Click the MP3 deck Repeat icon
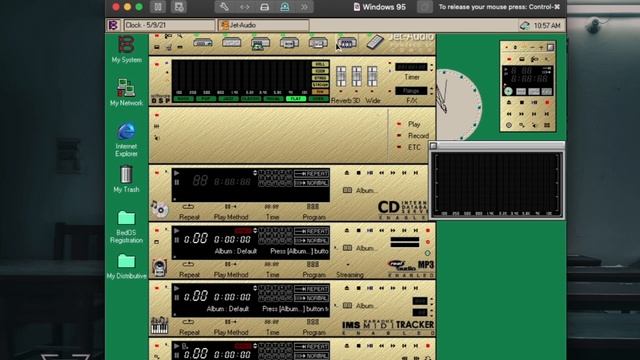The height and width of the screenshot is (360, 640). click(x=188, y=264)
